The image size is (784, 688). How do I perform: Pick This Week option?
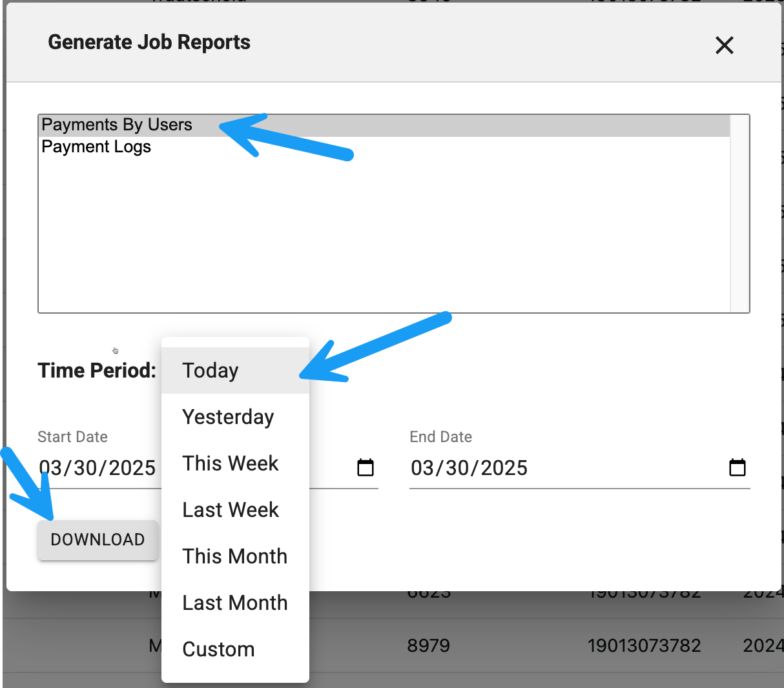(x=230, y=463)
